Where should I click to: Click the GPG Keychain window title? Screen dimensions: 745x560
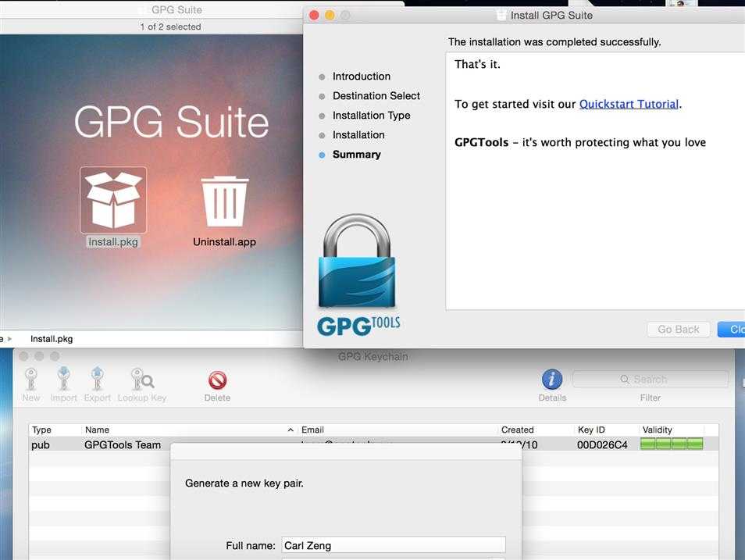coord(373,356)
